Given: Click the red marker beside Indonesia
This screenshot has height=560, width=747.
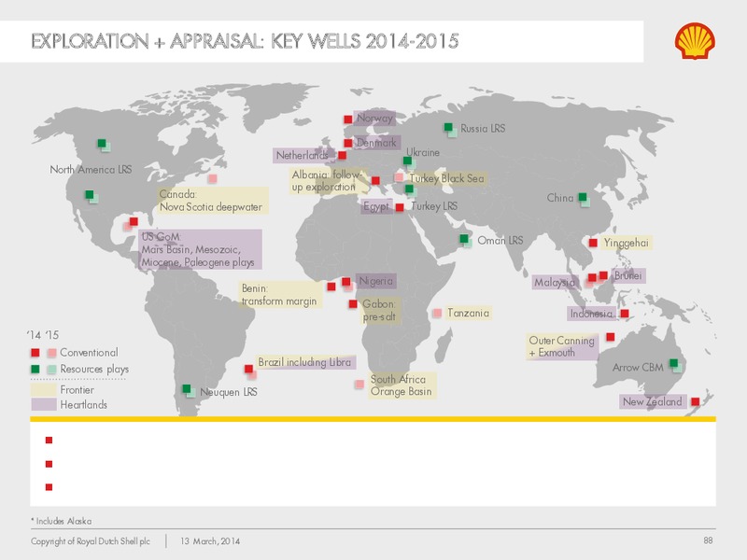Looking at the screenshot, I should [x=625, y=314].
